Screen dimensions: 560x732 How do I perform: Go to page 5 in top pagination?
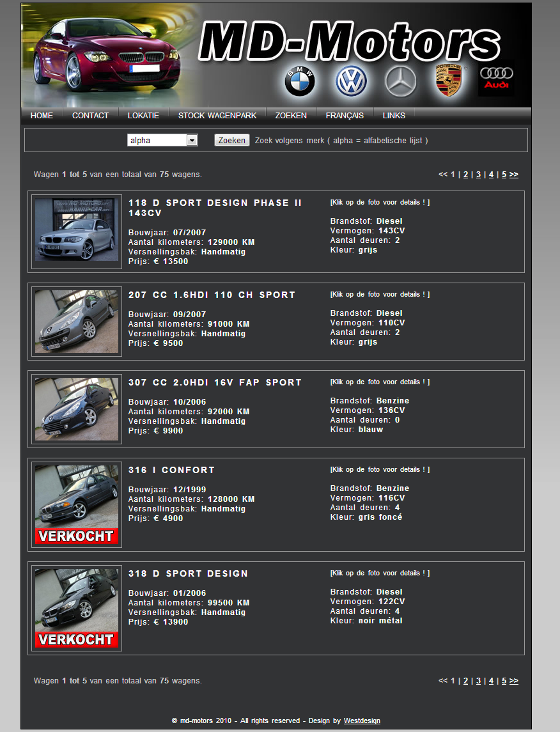pyautogui.click(x=504, y=175)
